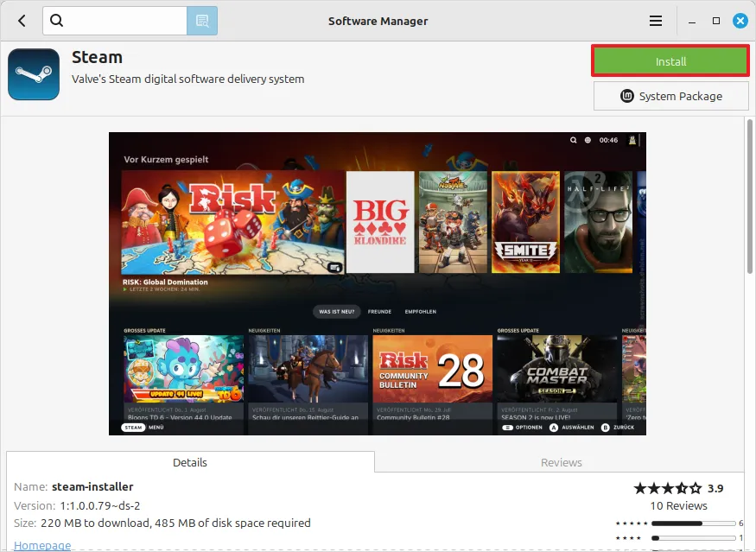Open the Homepage link for steam-installer
The height and width of the screenshot is (552, 756).
(x=42, y=545)
